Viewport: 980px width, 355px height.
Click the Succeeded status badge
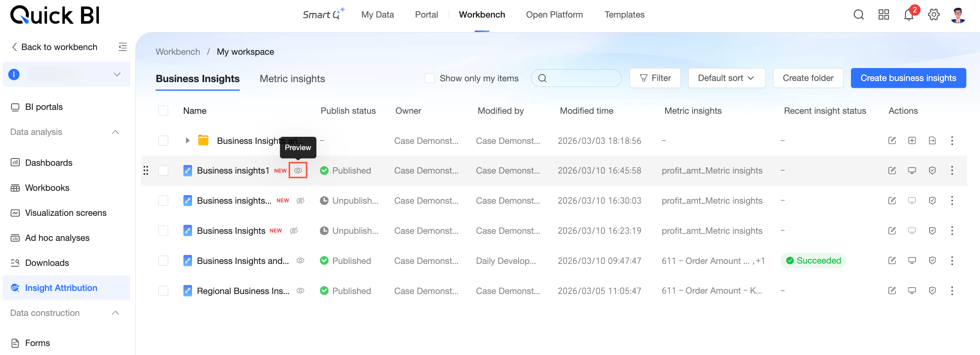(x=813, y=260)
